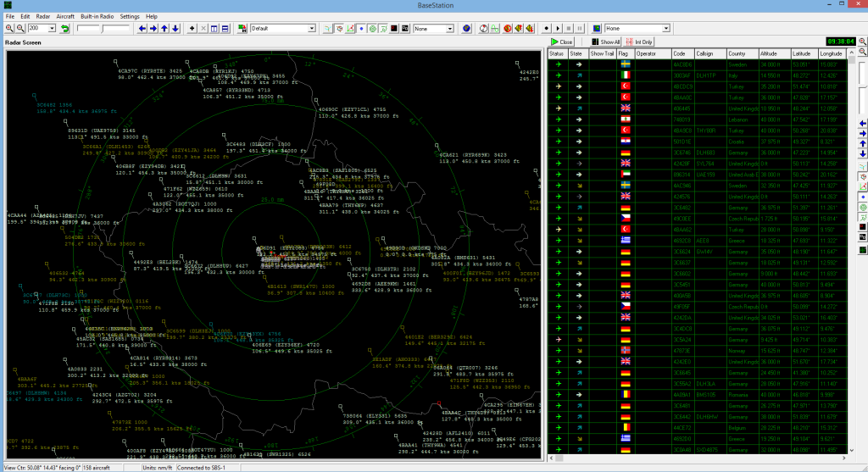The width and height of the screenshot is (868, 472).
Task: Toggle the black label box icon
Action: 405,28
